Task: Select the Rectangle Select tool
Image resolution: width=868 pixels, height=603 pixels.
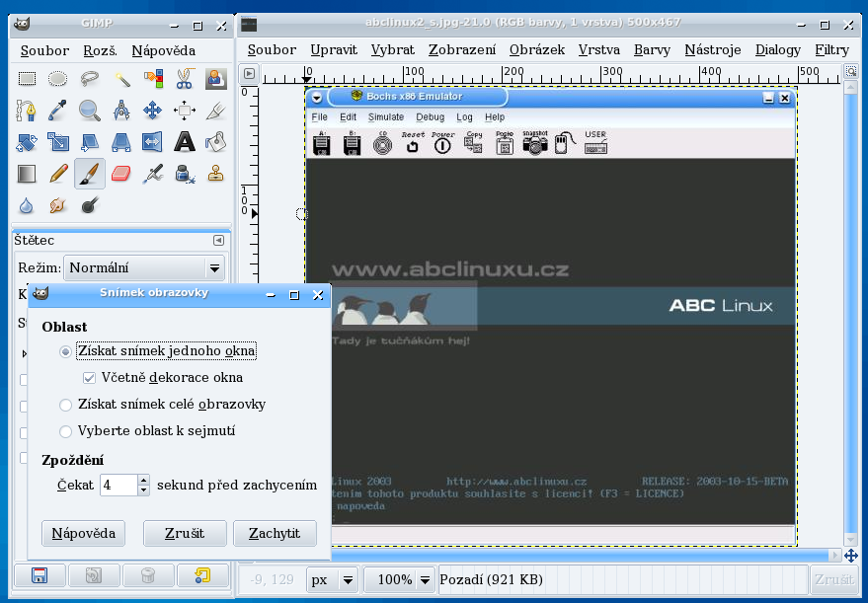Action: click(27, 79)
